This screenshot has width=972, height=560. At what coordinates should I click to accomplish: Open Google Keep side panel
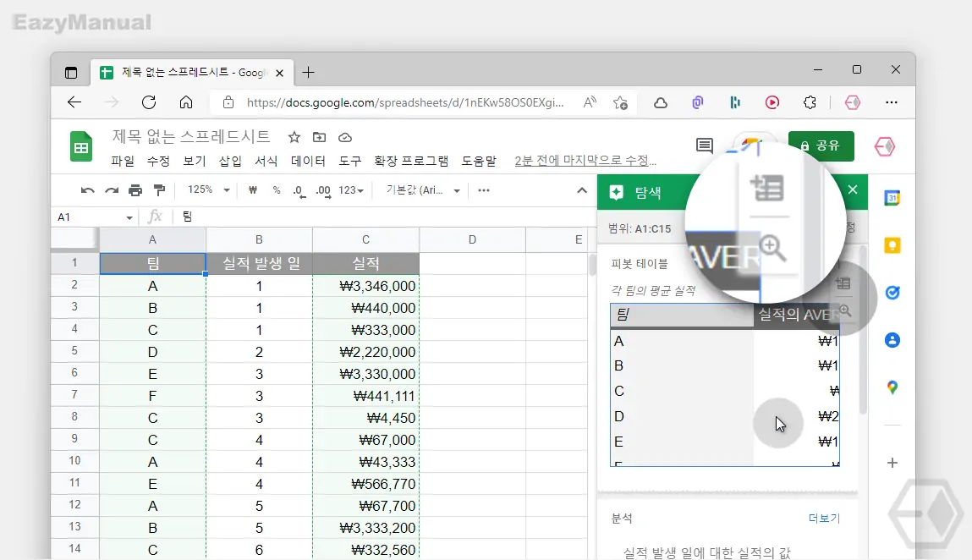point(892,245)
